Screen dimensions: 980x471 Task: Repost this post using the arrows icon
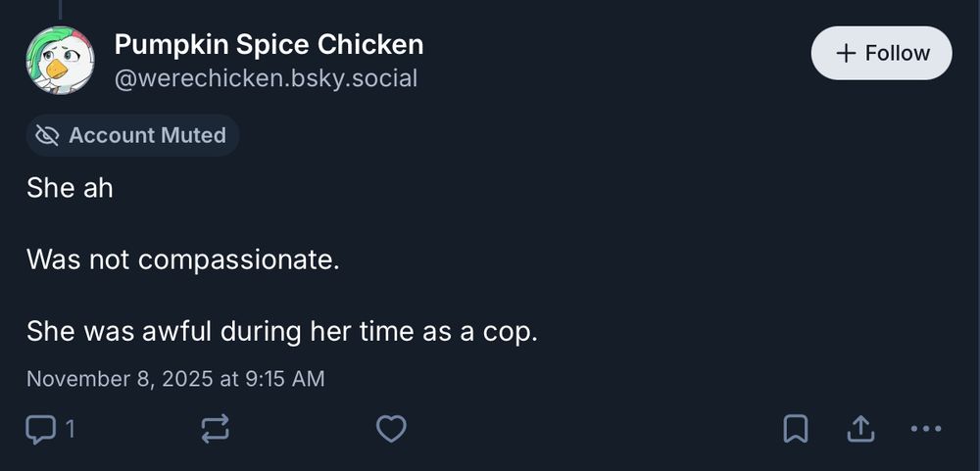[x=215, y=429]
